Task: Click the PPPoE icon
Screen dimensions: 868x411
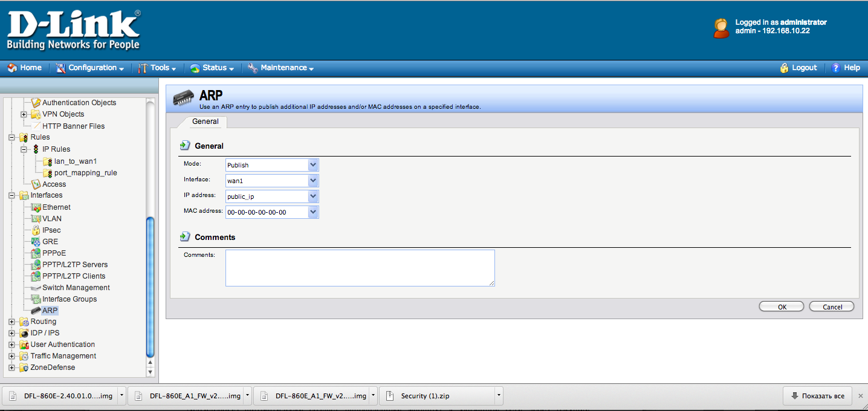Action: click(36, 253)
